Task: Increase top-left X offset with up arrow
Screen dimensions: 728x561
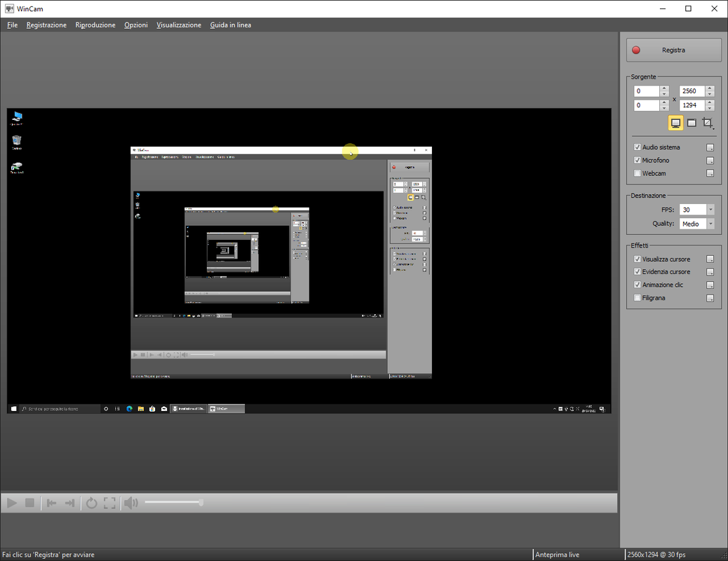Action: [x=664, y=88]
